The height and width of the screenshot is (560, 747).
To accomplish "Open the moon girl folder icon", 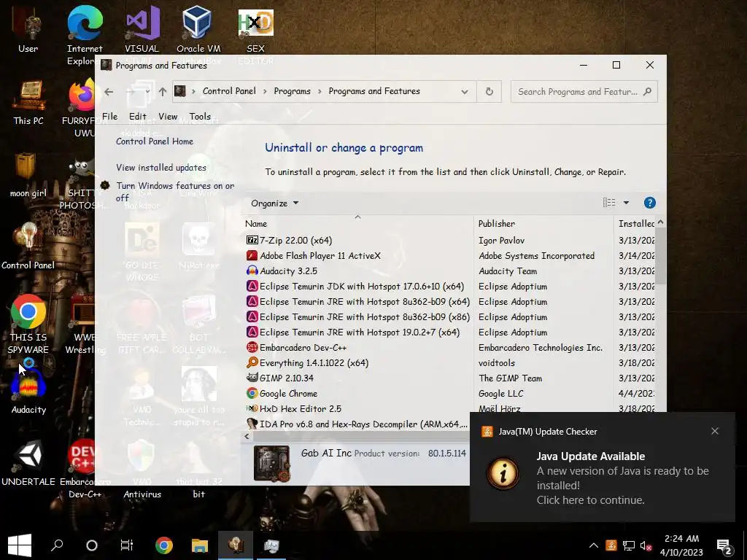I will (x=28, y=175).
